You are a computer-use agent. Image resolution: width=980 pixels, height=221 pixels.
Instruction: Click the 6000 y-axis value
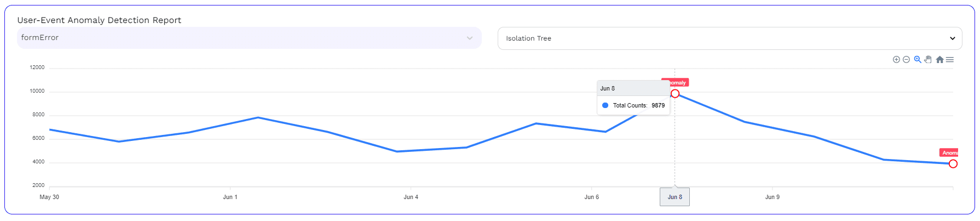coord(38,138)
